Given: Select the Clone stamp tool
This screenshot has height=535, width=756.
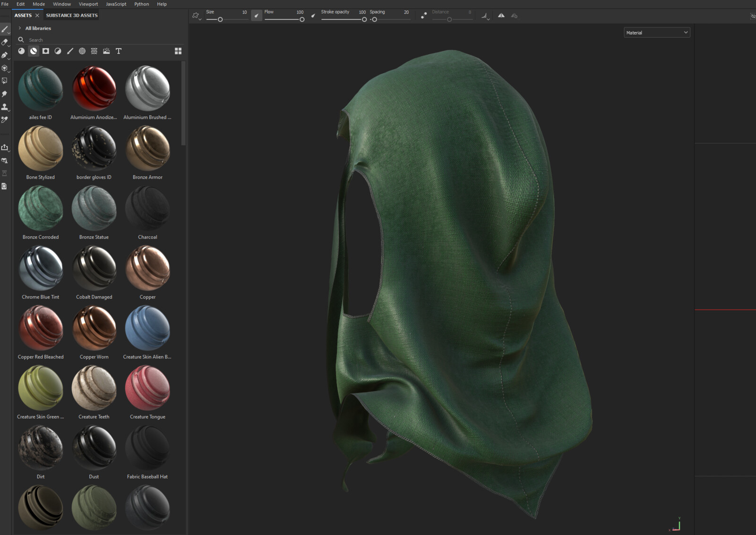Looking at the screenshot, I should tap(5, 107).
